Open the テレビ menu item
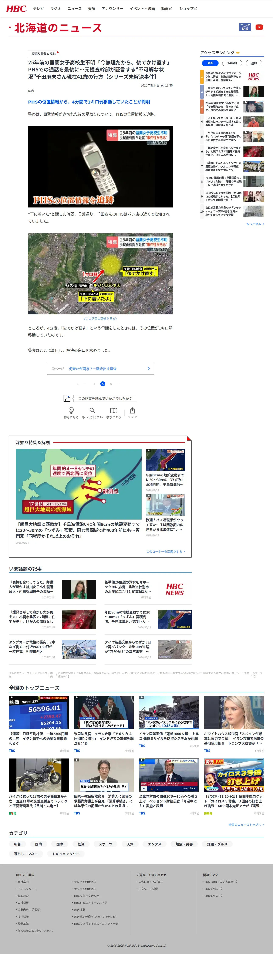 pyautogui.click(x=38, y=8)
